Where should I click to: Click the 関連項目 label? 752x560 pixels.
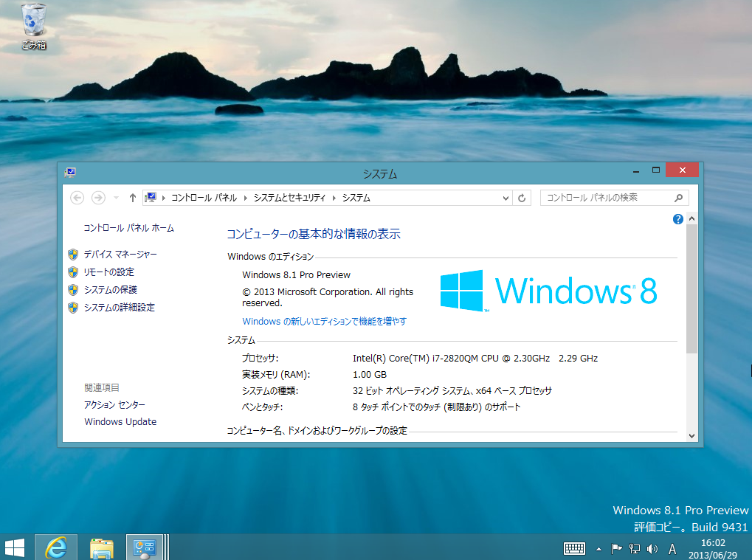(x=102, y=387)
